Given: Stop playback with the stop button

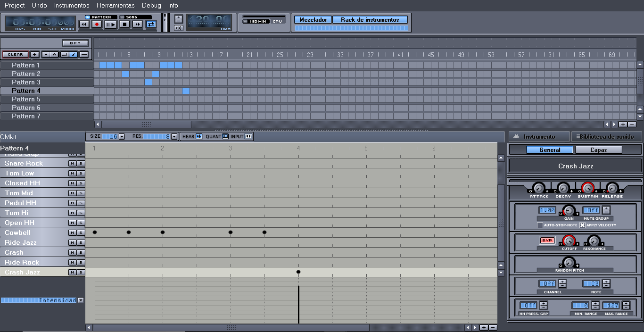Looking at the screenshot, I should [124, 24].
